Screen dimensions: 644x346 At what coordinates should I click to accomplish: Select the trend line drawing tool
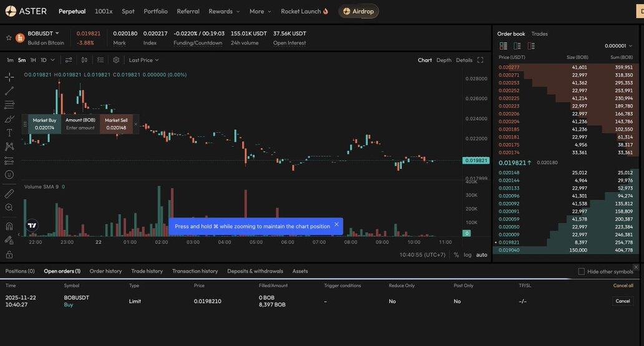[9, 91]
